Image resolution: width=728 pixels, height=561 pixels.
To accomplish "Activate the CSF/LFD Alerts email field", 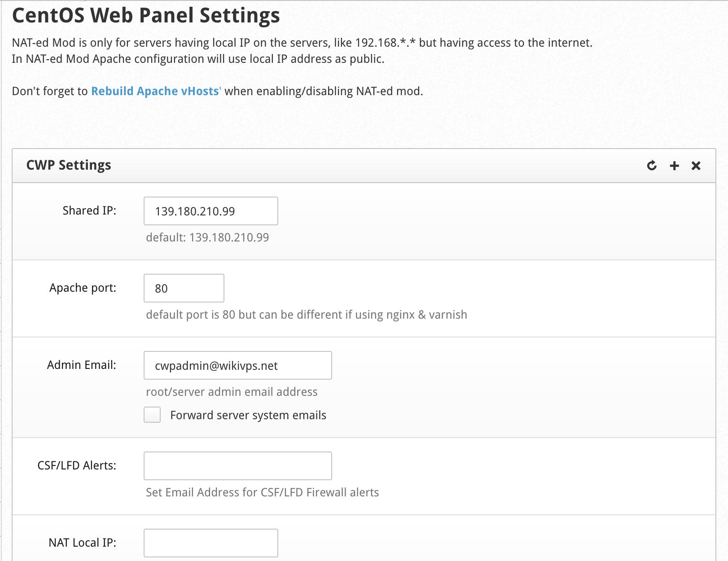I will coord(238,466).
